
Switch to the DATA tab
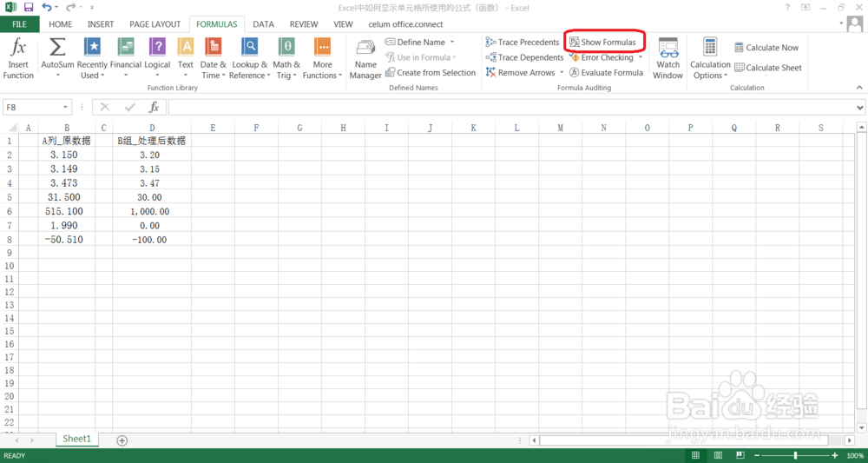point(264,24)
